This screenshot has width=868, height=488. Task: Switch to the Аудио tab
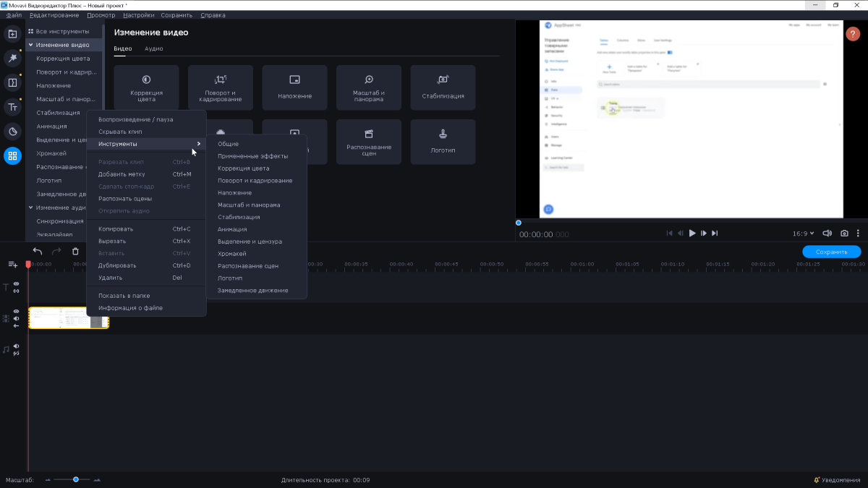(153, 48)
